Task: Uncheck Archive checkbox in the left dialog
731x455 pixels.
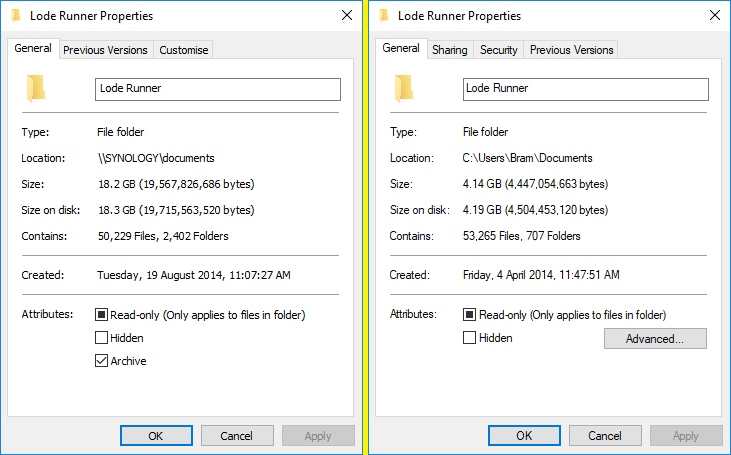Action: (101, 360)
